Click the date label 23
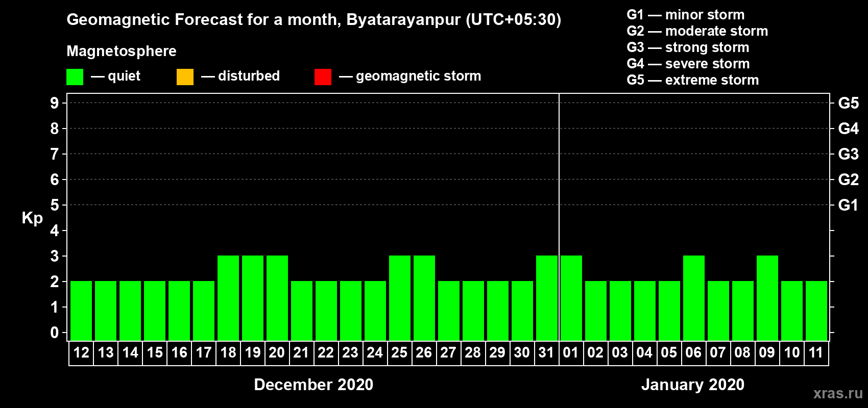This screenshot has width=868, height=408. [x=350, y=352]
